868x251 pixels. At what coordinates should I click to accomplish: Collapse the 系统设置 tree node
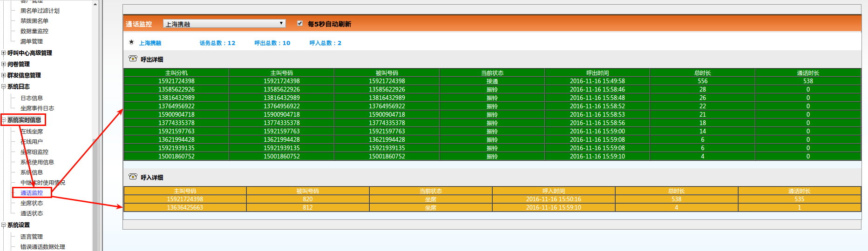coord(4,225)
